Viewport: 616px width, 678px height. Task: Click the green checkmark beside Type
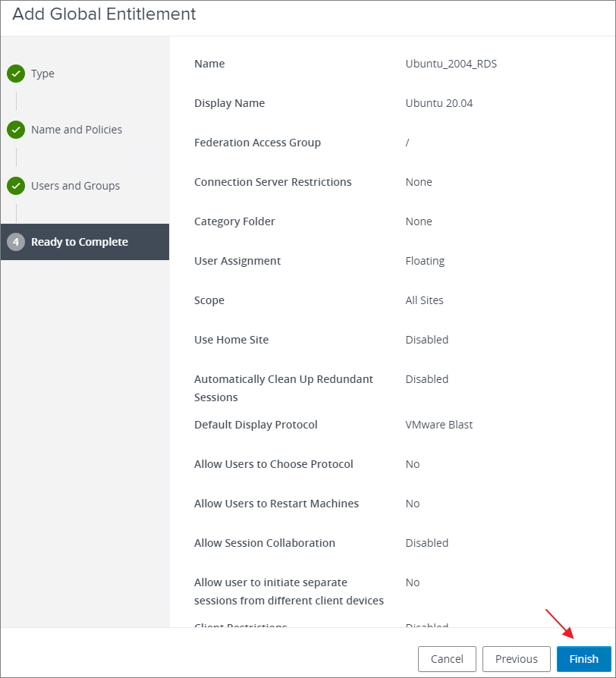pyautogui.click(x=15, y=74)
